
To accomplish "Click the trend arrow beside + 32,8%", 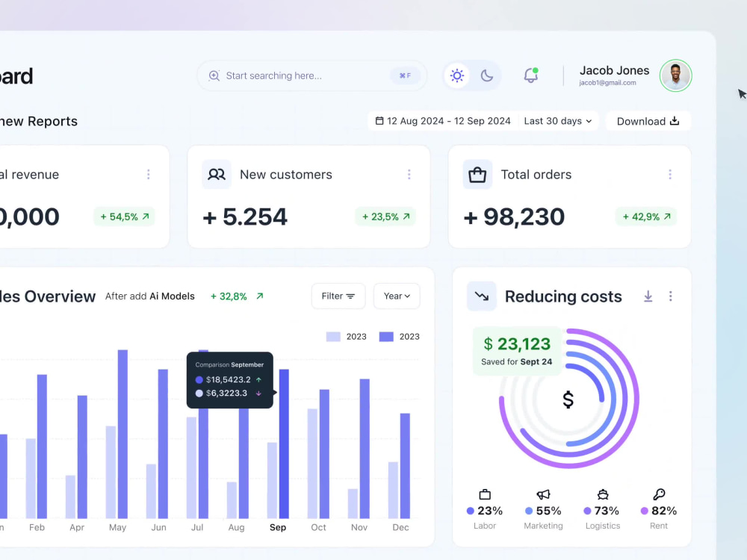I will click(260, 296).
